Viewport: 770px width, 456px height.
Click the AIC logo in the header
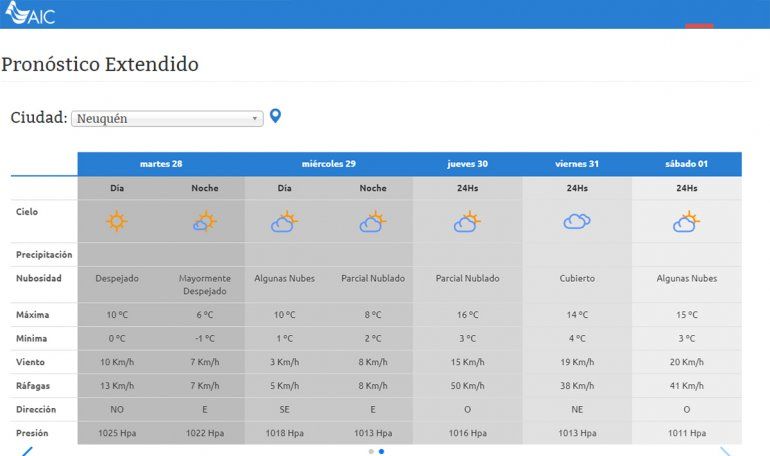31,13
